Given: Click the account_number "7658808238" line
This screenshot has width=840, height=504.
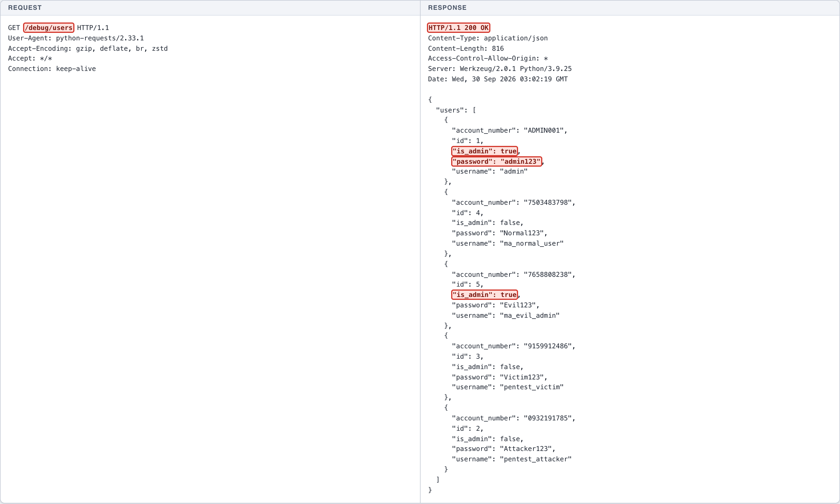Looking at the screenshot, I should 513,274.
